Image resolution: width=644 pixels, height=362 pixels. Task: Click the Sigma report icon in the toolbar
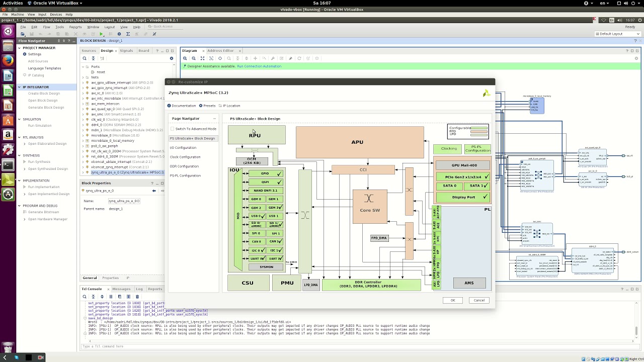tap(128, 34)
